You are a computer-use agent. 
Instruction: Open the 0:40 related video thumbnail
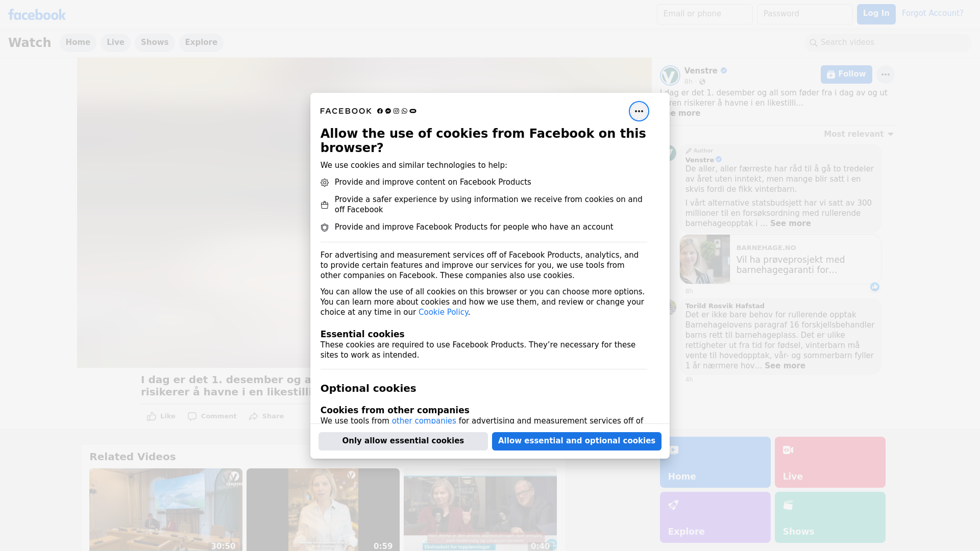coord(480,510)
